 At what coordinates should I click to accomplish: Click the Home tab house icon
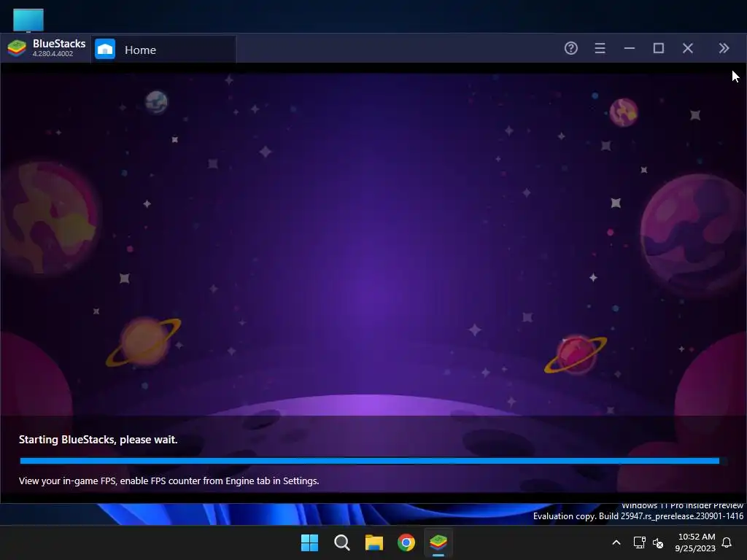point(105,49)
